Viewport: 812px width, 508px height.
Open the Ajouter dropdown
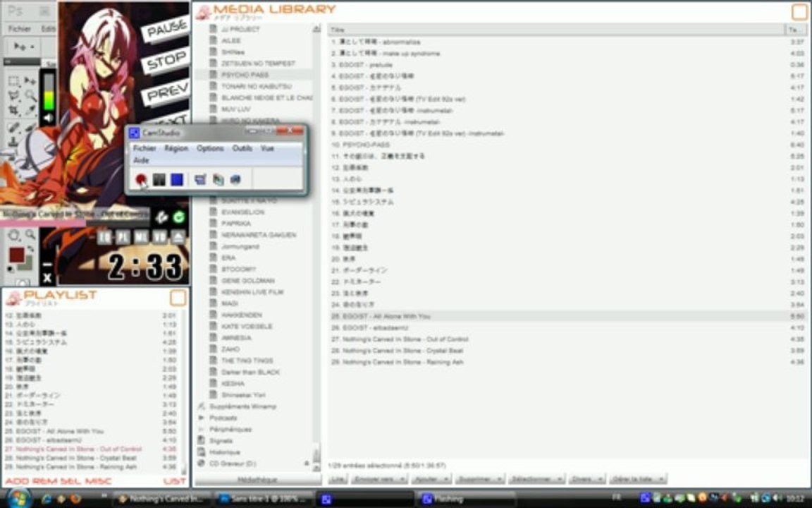tap(431, 480)
